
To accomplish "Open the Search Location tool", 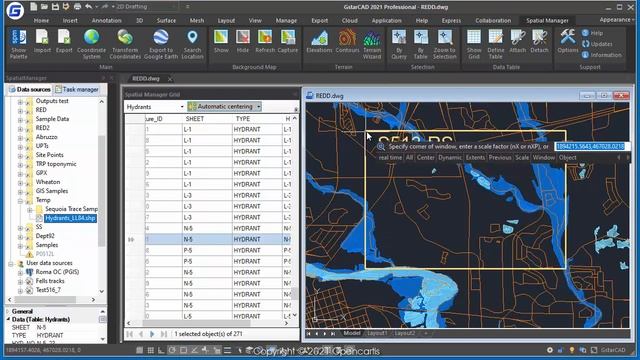I will coord(192,44).
